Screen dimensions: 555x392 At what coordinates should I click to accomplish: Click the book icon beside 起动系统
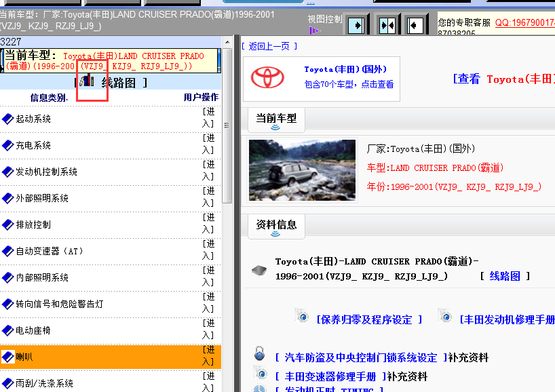click(7, 119)
